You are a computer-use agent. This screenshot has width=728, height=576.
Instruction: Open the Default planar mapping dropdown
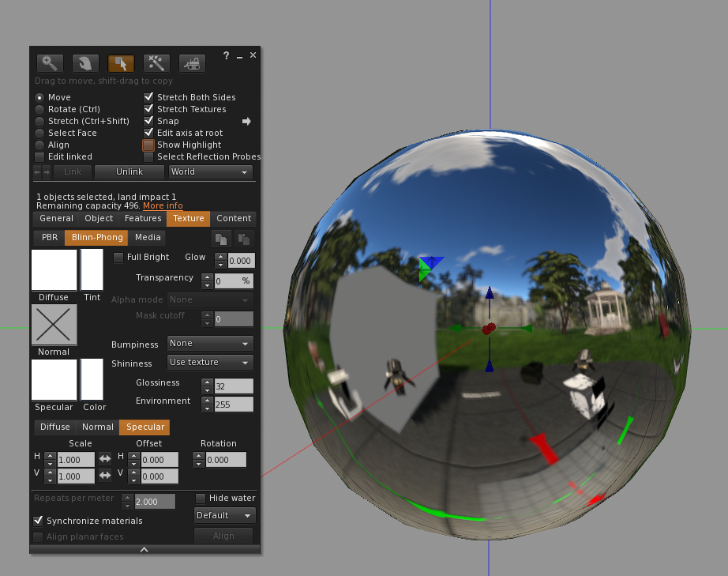[225, 515]
